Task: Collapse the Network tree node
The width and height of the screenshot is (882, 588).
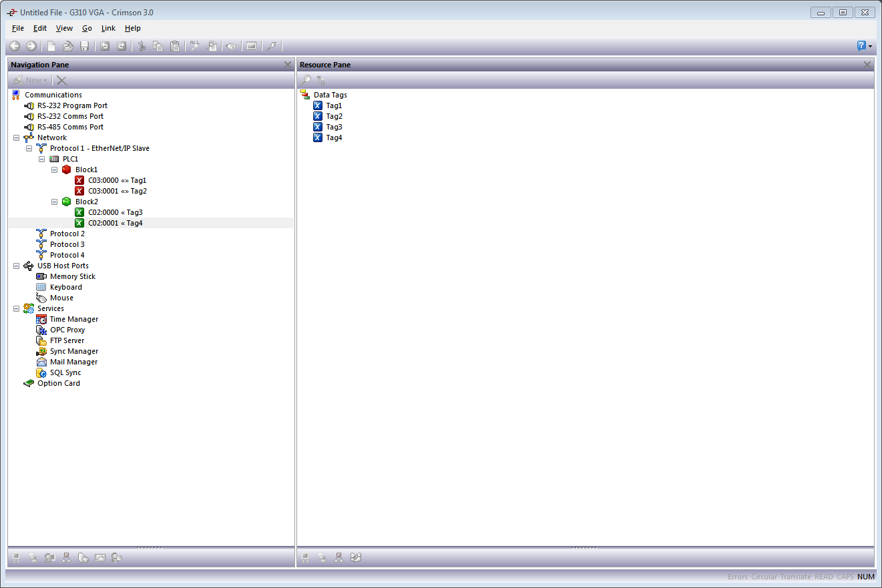Action: coord(16,137)
